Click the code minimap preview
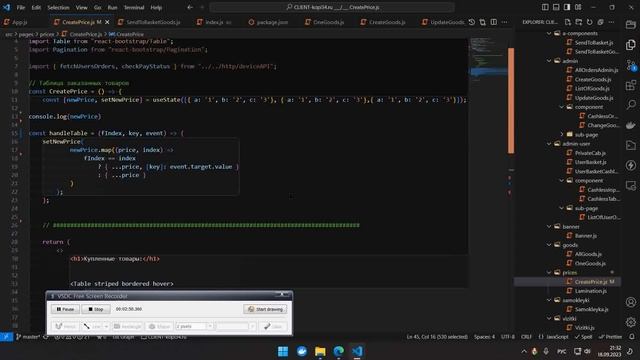Viewport: 640px width, 360px height. coord(488,61)
